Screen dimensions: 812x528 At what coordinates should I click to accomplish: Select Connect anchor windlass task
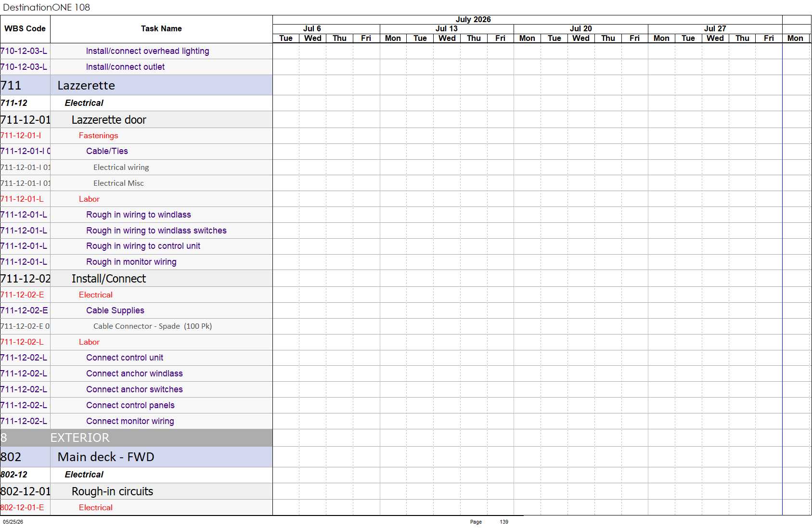click(x=134, y=373)
